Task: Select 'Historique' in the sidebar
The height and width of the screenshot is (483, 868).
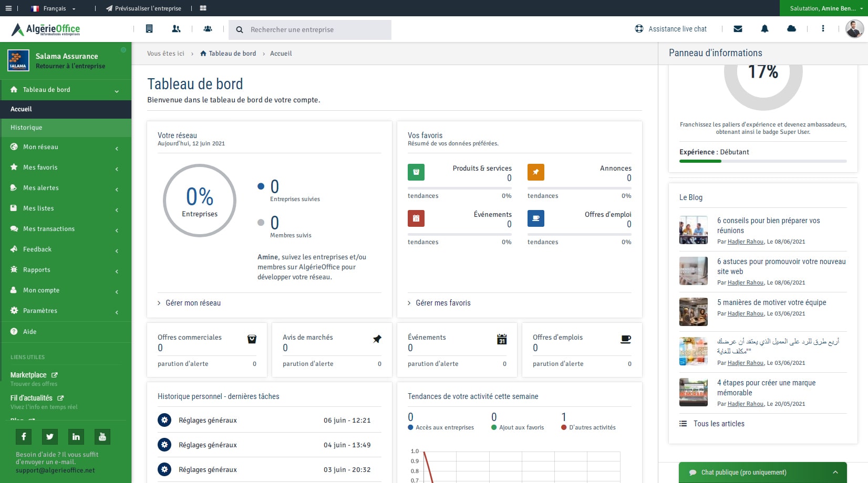Action: point(26,128)
